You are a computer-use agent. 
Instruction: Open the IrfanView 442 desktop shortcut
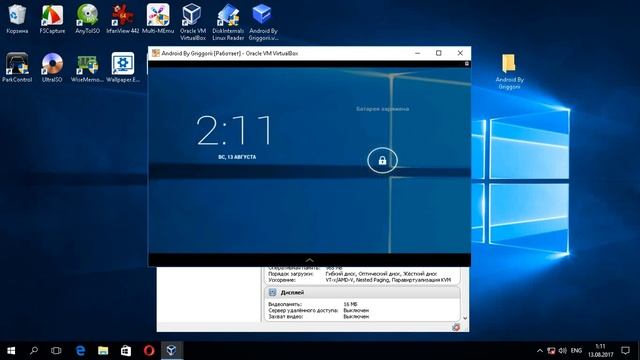click(122, 19)
